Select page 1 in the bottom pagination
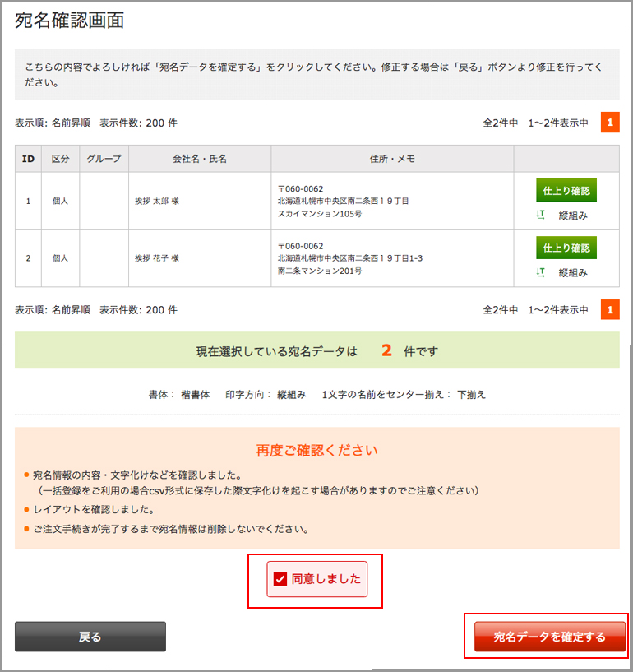633x672 pixels. click(x=609, y=309)
